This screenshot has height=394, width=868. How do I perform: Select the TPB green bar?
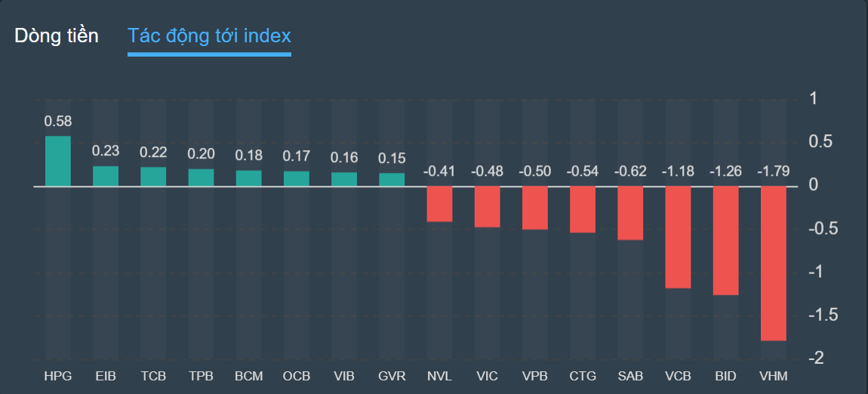pos(201,177)
